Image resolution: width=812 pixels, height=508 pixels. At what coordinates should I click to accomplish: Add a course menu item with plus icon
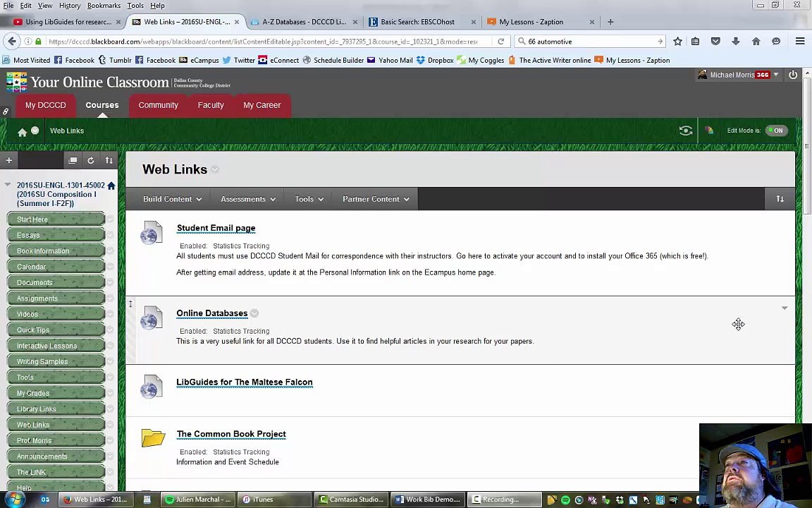click(x=9, y=160)
